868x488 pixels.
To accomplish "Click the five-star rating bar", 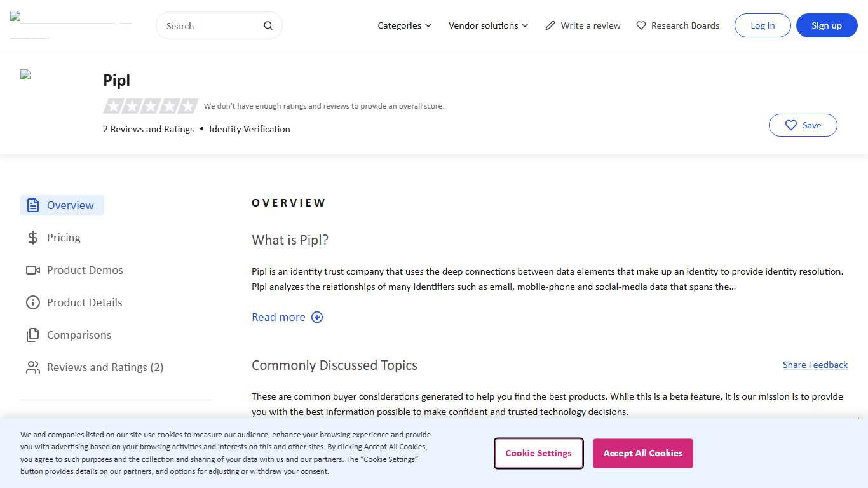I will [x=151, y=106].
